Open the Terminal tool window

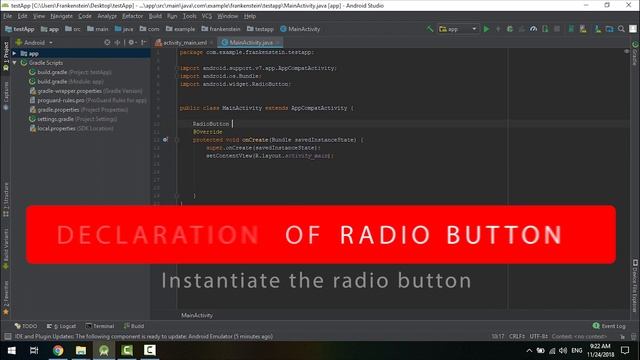pos(100,326)
